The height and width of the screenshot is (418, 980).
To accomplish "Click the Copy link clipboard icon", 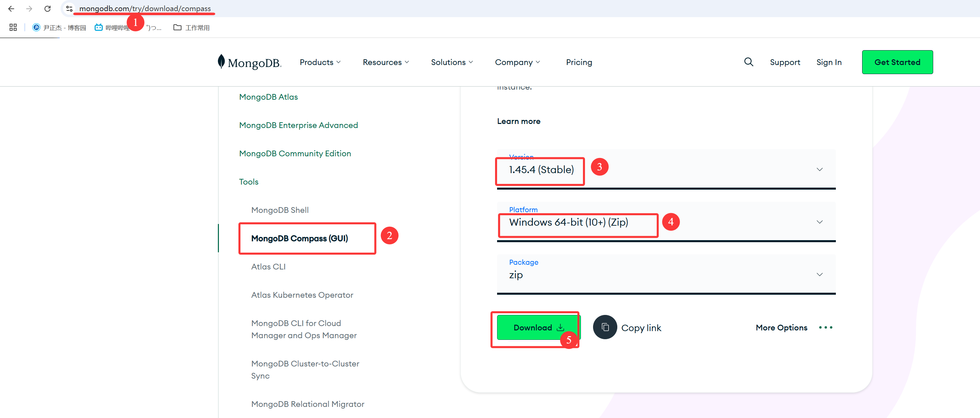I will [605, 327].
